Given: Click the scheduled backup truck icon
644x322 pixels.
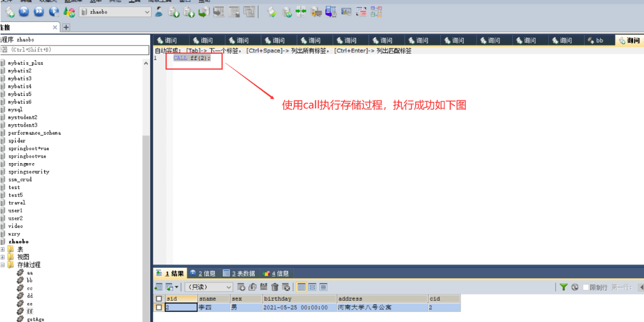Looking at the screenshot, I should [316, 12].
